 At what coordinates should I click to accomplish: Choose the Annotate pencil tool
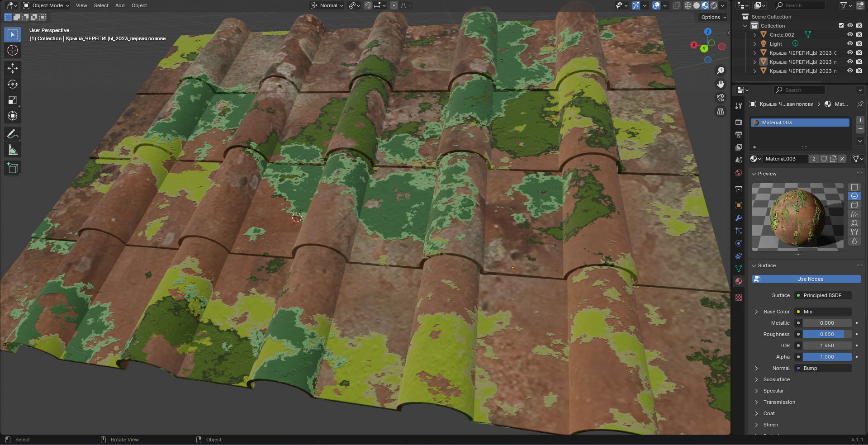coord(13,134)
